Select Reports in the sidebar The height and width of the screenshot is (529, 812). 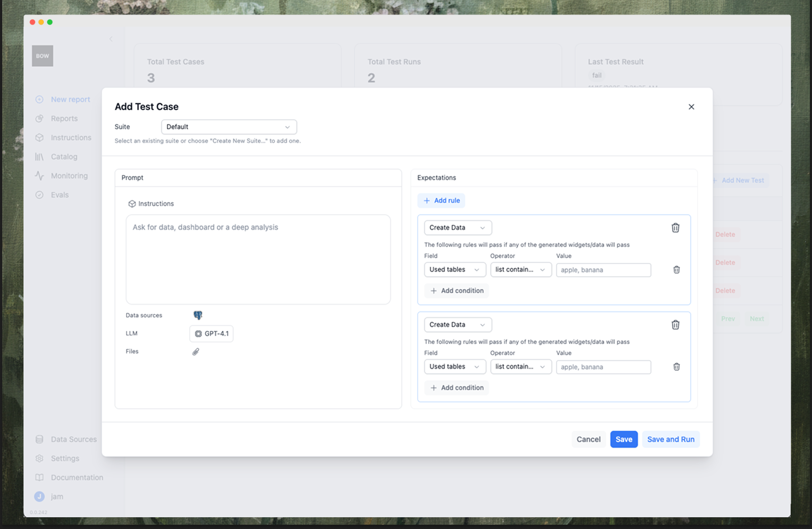coord(40,118)
